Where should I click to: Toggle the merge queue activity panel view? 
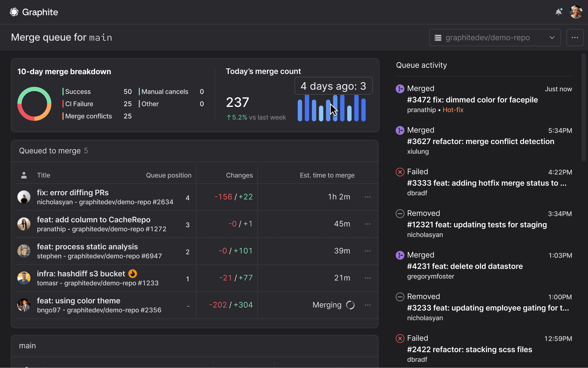(x=575, y=38)
